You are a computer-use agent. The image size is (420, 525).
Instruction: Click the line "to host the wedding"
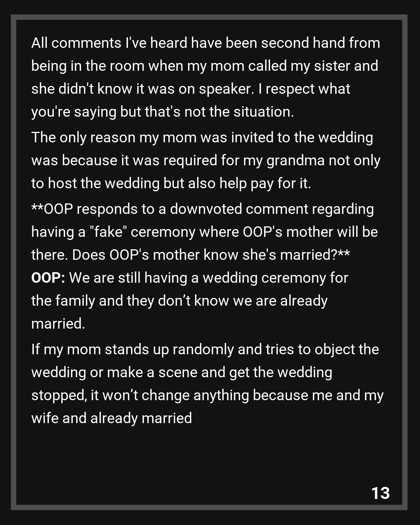tap(171, 183)
